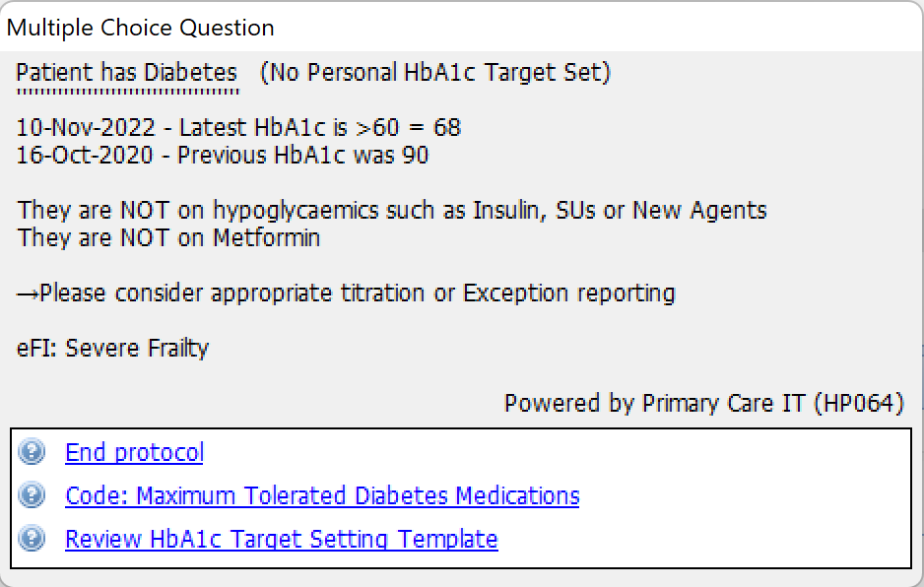This screenshot has width=924, height=587.
Task: Click the underlined Patient has Diabetes heading
Action: click(x=127, y=73)
